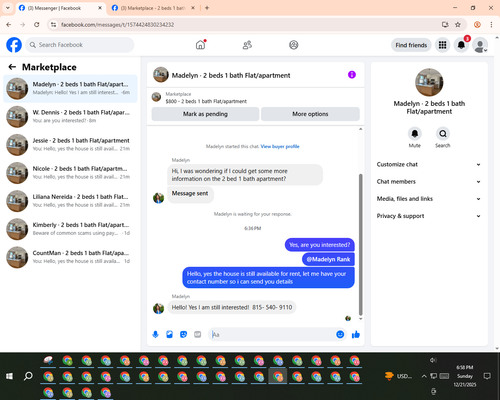500x400 pixels.
Task: Focus the Search Facebook field
Action: click(x=80, y=45)
